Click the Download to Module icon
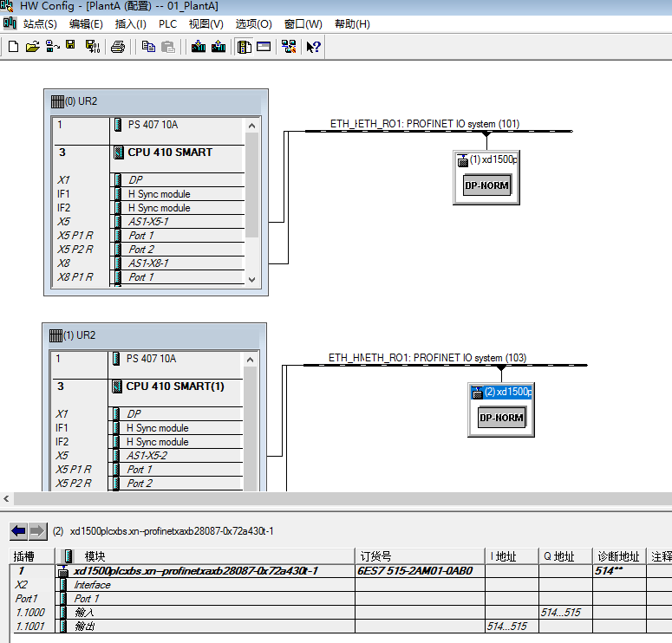Screen dimensions: 672x643 [x=199, y=47]
